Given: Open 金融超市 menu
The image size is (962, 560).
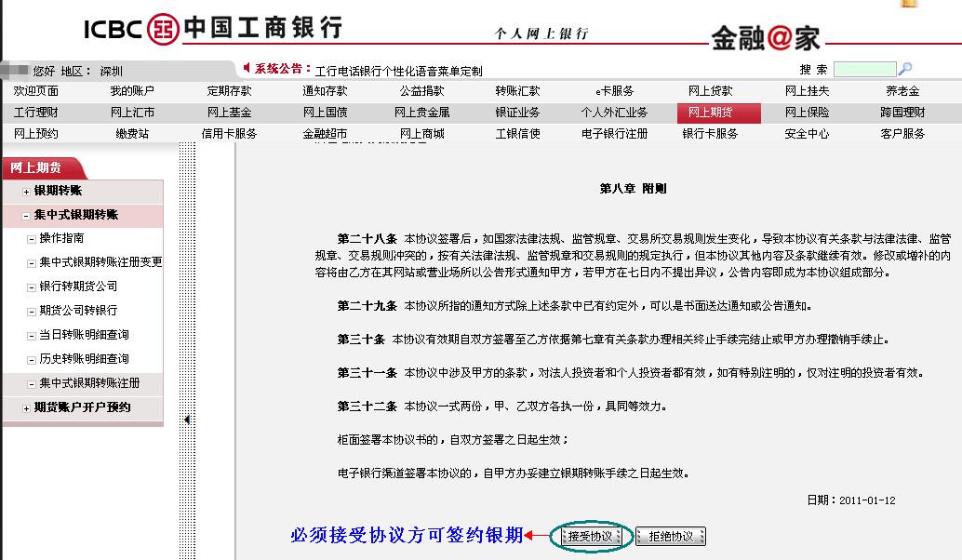Looking at the screenshot, I should (325, 134).
